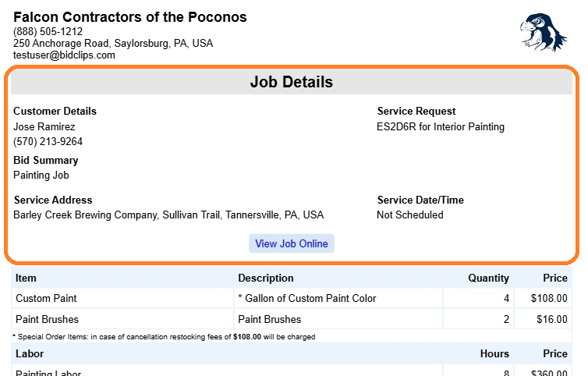This screenshot has width=588, height=376.
Task: Select the customer phone (570) 213-9264
Action: tap(48, 142)
